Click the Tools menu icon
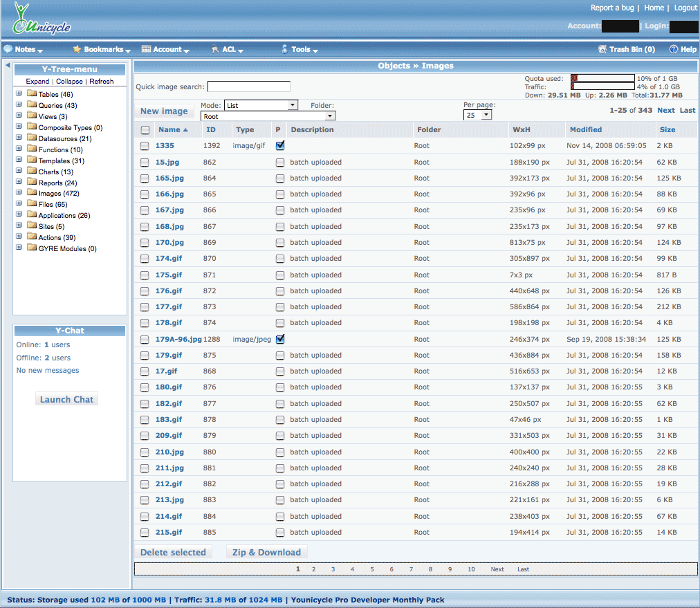This screenshot has height=608, width=700. 284,49
